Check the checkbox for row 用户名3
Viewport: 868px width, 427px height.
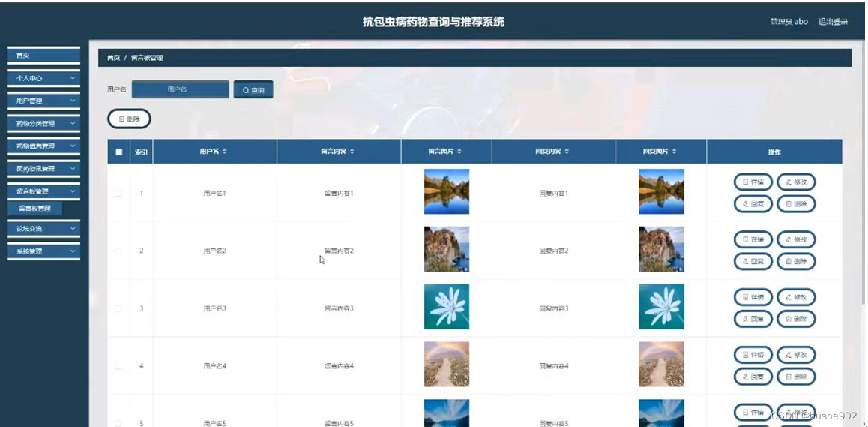(118, 308)
